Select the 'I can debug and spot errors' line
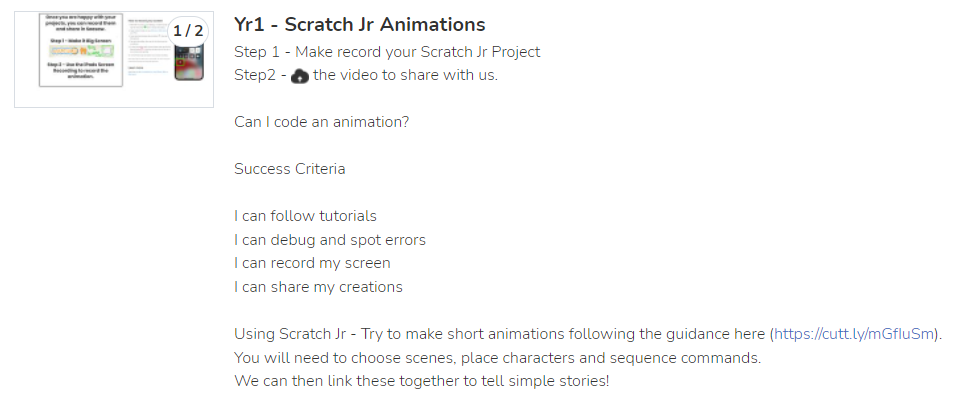The width and height of the screenshot is (961, 400). [x=330, y=240]
